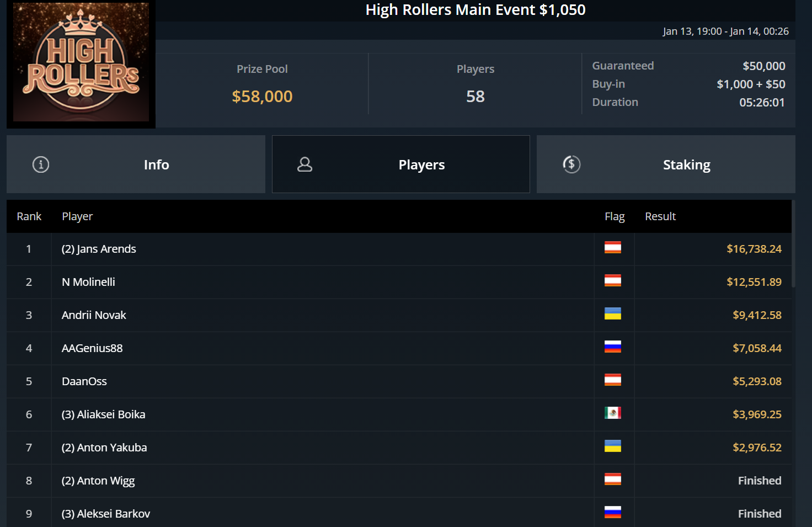The height and width of the screenshot is (527, 812).
Task: Click the Result column header
Action: click(660, 216)
